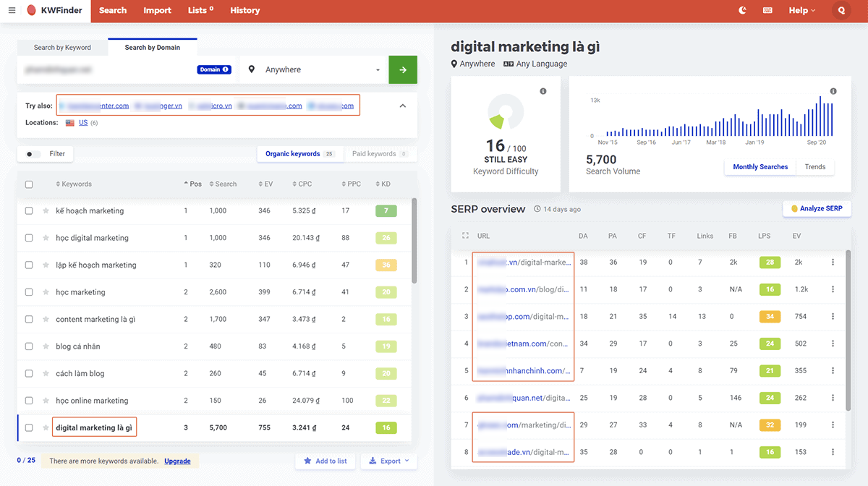The height and width of the screenshot is (486, 868).
Task: Expand SERP overview fullscreen icon
Action: 465,236
